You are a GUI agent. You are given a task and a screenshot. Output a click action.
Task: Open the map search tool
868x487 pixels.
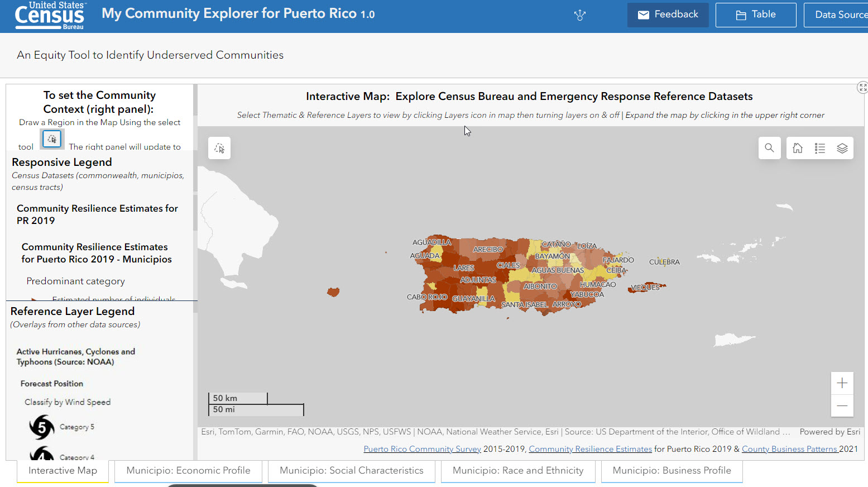(769, 148)
